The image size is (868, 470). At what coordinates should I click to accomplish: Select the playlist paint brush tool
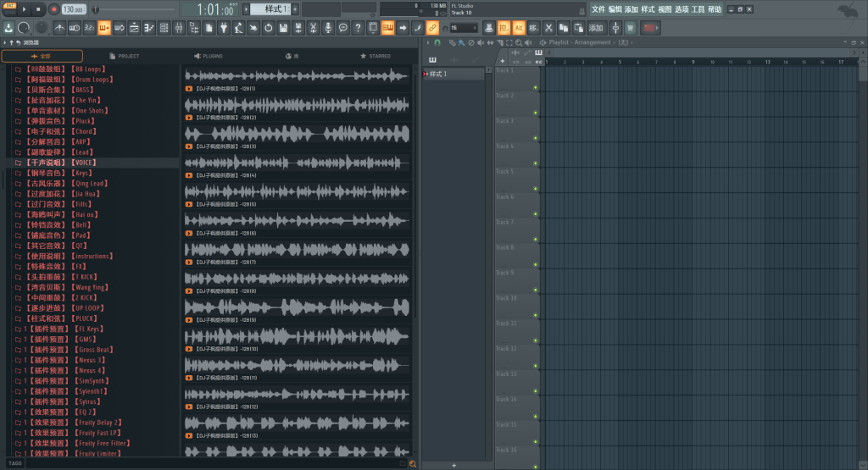point(461,42)
